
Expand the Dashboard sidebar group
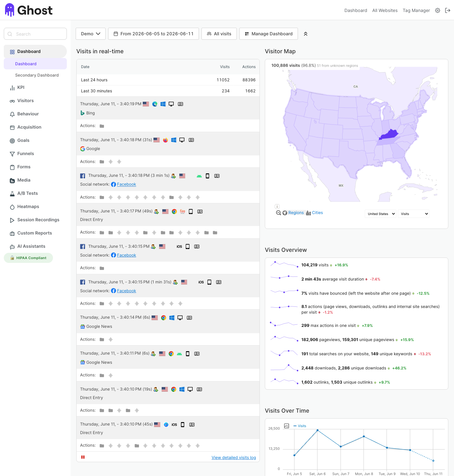[35, 51]
